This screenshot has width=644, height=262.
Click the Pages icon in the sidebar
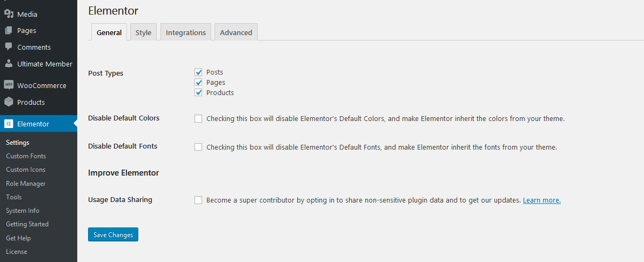9,31
